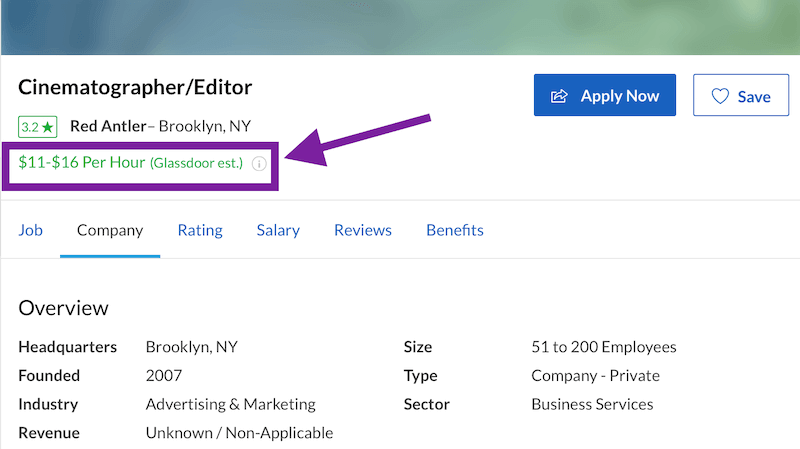Click the Business Services sector value

(592, 404)
